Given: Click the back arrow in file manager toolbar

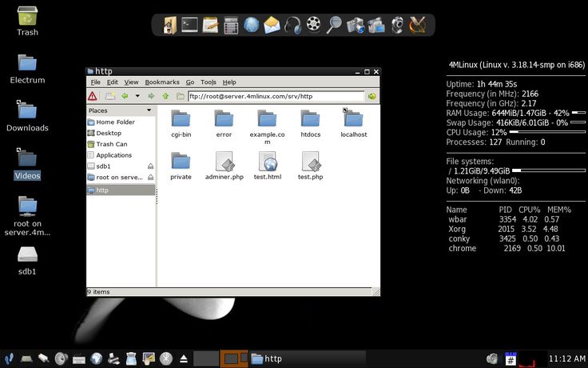Looking at the screenshot, I should point(125,96).
